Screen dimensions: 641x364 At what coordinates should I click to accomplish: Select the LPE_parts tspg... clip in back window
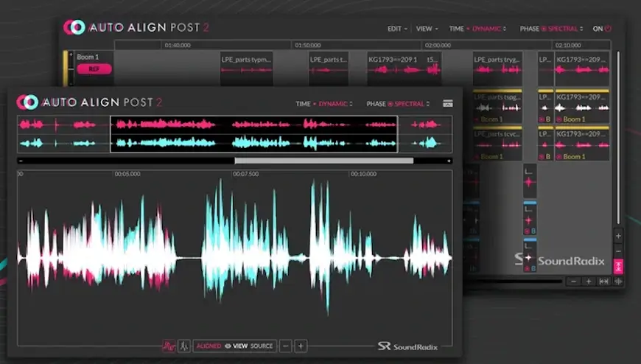[x=497, y=106]
